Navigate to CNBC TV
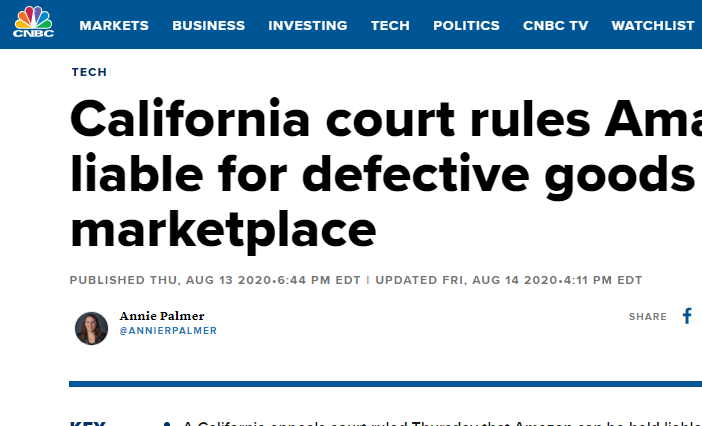Image resolution: width=702 pixels, height=426 pixels. [555, 26]
